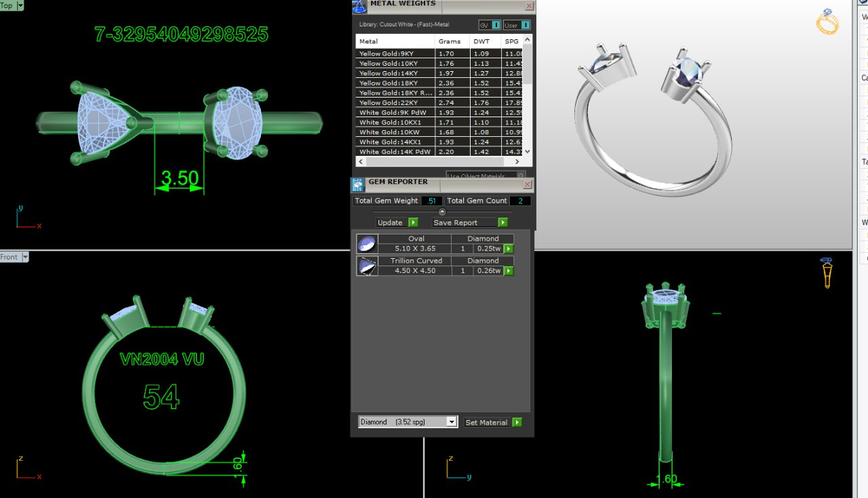Open the Front viewport dropdown arrow
Viewport: 868px width, 498px height.
(x=25, y=257)
